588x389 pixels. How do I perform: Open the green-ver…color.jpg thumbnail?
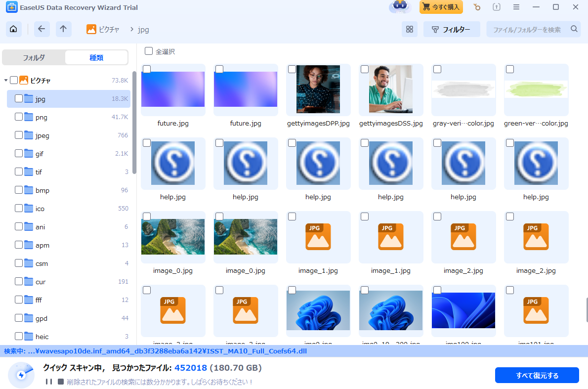pyautogui.click(x=536, y=89)
